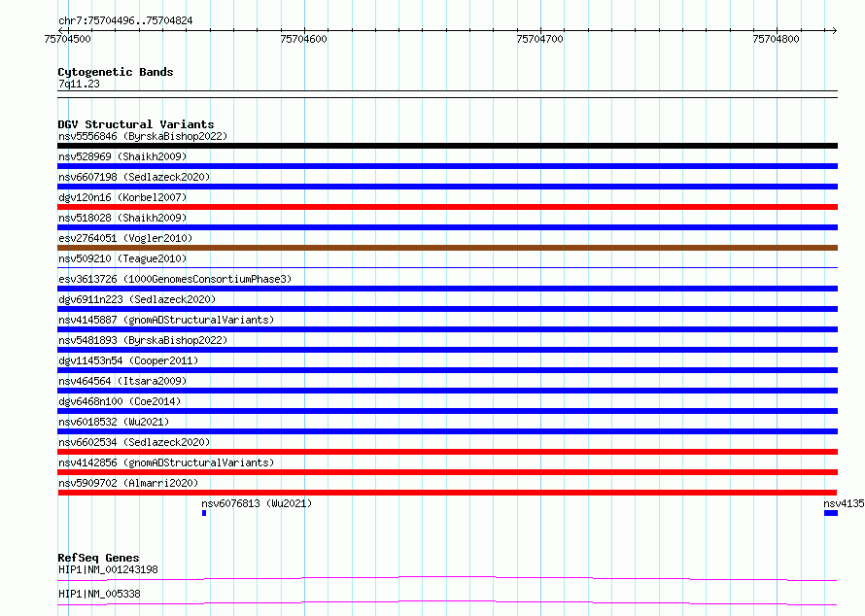Screen dimensions: 865x616
Task: Click the RefSeq Genes track title
Action: [x=98, y=558]
